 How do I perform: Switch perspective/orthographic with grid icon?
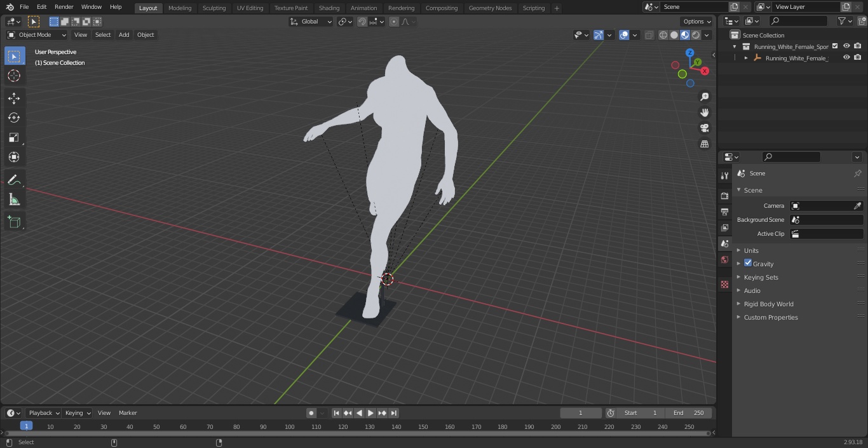(704, 144)
